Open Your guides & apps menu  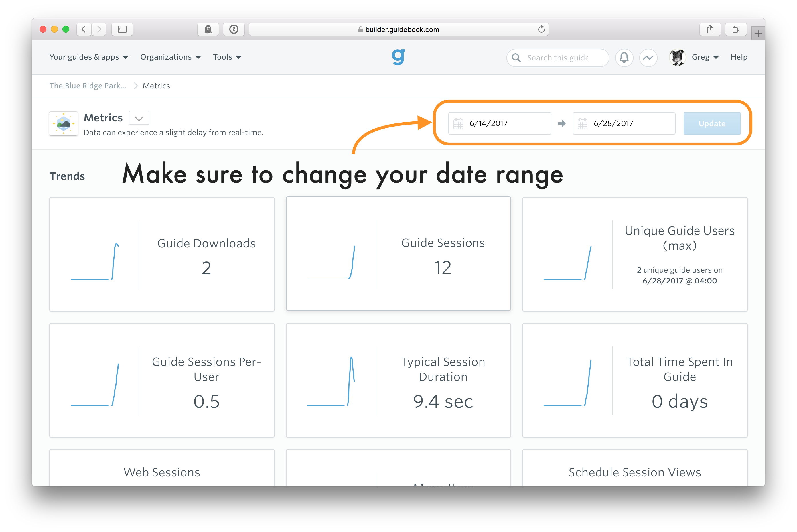pos(89,57)
